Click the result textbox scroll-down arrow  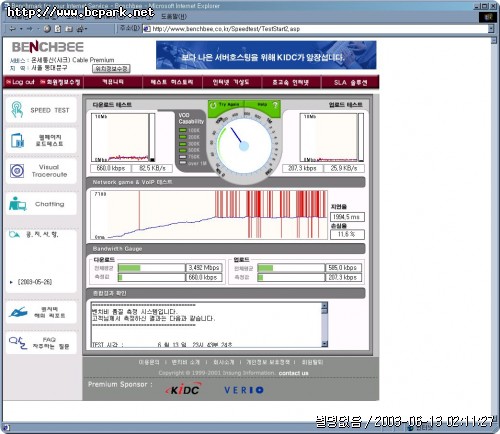325,344
